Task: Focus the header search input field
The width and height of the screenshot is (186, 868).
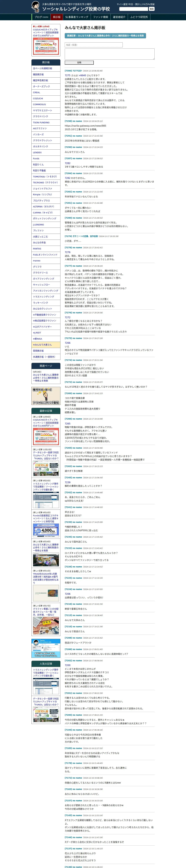Action: [x=134, y=9]
